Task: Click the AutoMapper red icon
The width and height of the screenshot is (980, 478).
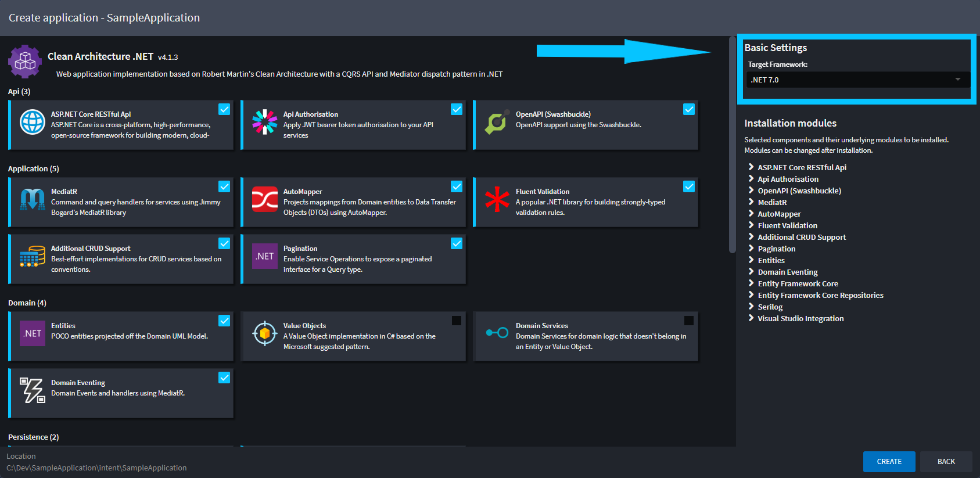Action: click(x=265, y=199)
